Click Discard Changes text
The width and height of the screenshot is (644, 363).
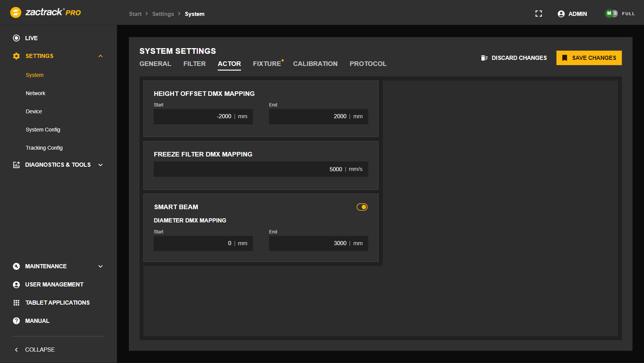[519, 58]
